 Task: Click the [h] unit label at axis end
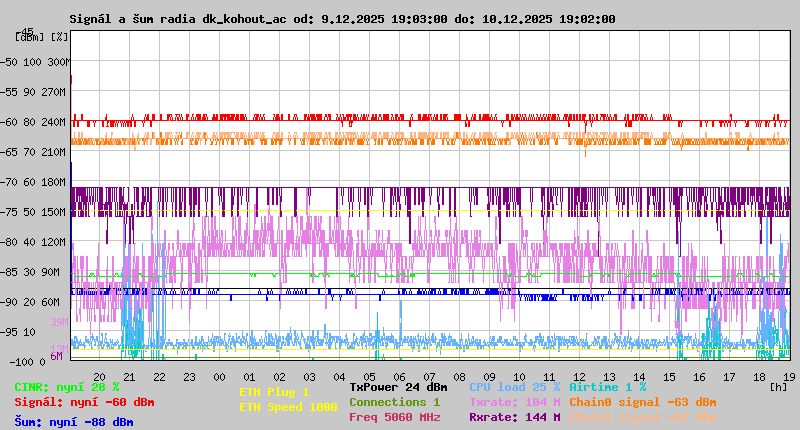[778, 386]
